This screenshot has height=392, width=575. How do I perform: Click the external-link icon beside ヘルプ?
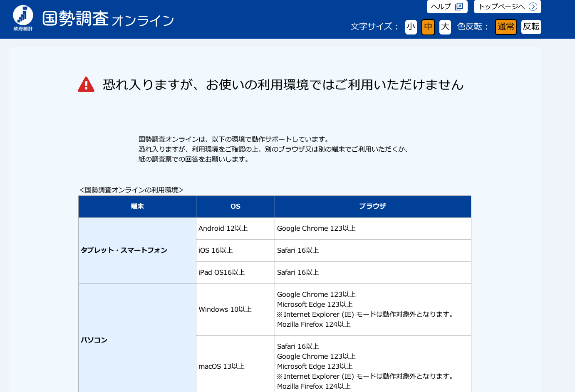tap(459, 7)
